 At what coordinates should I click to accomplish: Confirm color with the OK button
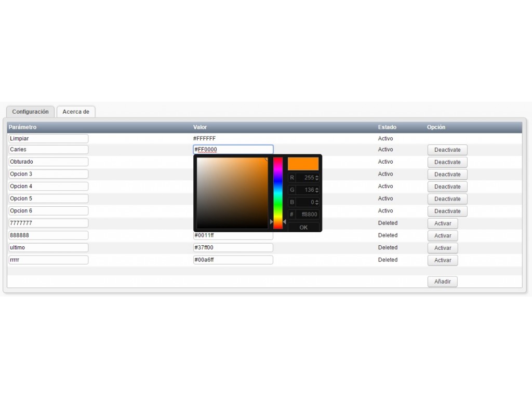[303, 228]
